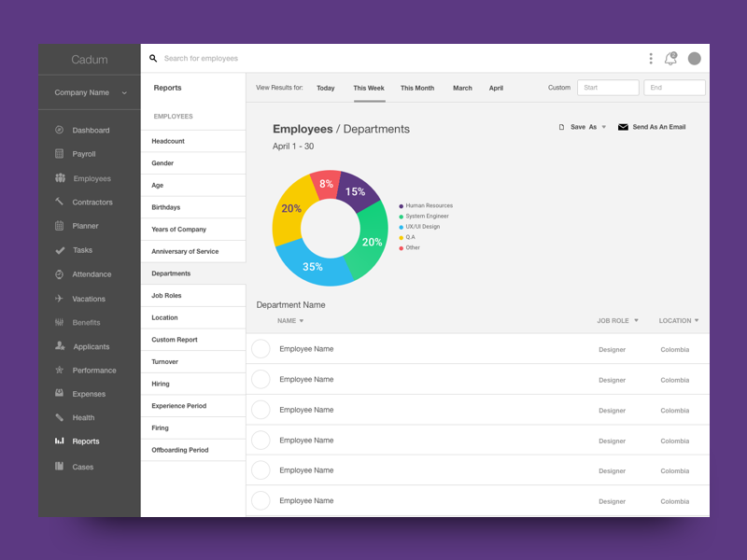Select the sixth Employee Name row circle
This screenshot has height=560, width=747.
click(x=261, y=501)
